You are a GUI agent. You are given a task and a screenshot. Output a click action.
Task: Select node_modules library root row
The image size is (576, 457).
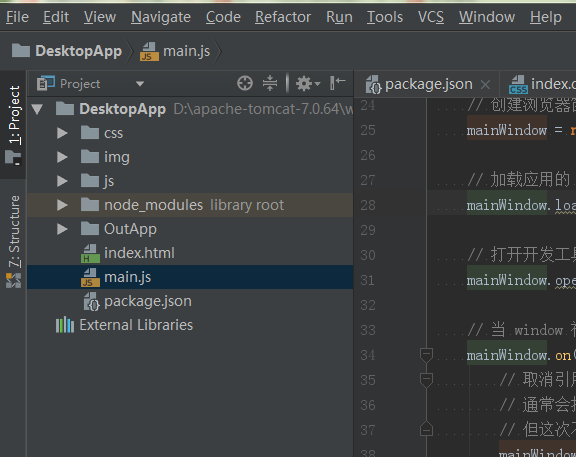(190, 205)
